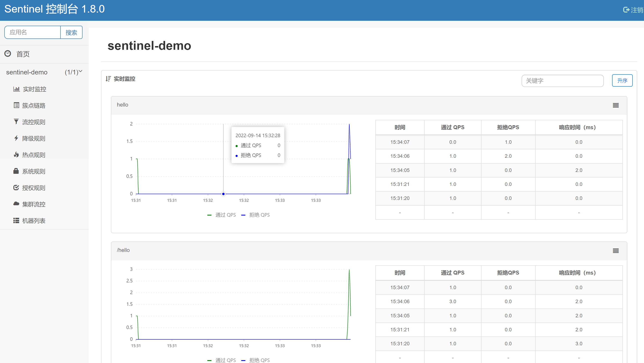Click the cluster link list icon
The height and width of the screenshot is (363, 644).
point(16,105)
